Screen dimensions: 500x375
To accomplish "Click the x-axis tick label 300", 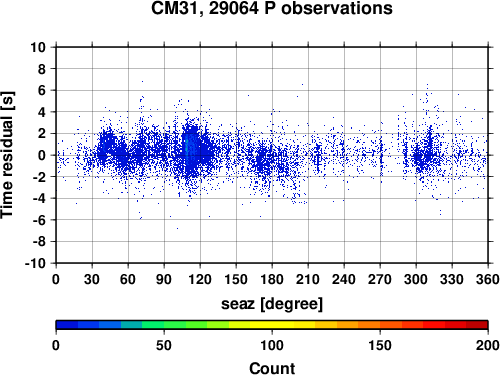I will pyautogui.click(x=416, y=279).
